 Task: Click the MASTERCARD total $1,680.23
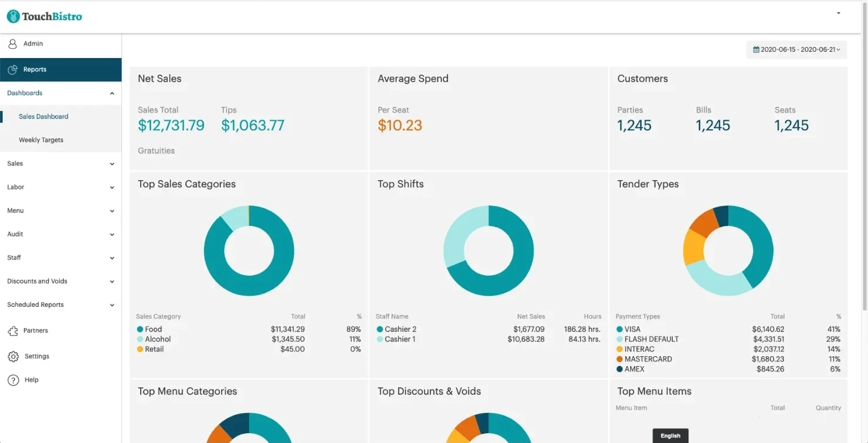(768, 360)
